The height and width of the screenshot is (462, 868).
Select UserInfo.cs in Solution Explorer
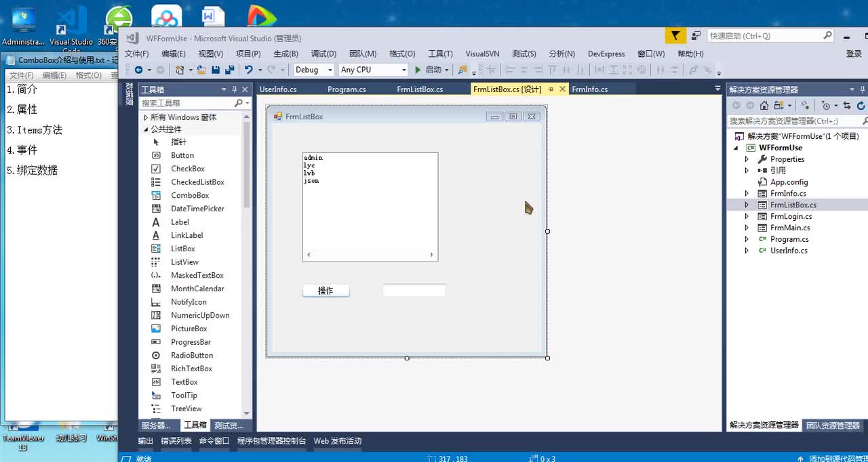pyautogui.click(x=789, y=251)
